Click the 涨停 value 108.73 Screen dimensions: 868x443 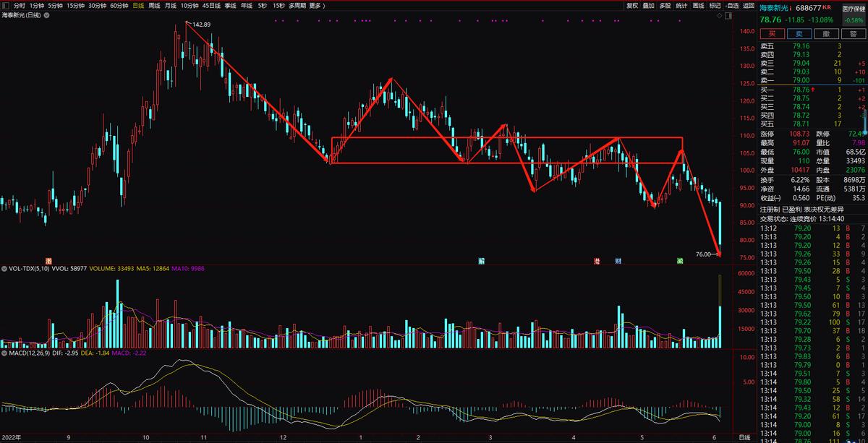(x=799, y=134)
